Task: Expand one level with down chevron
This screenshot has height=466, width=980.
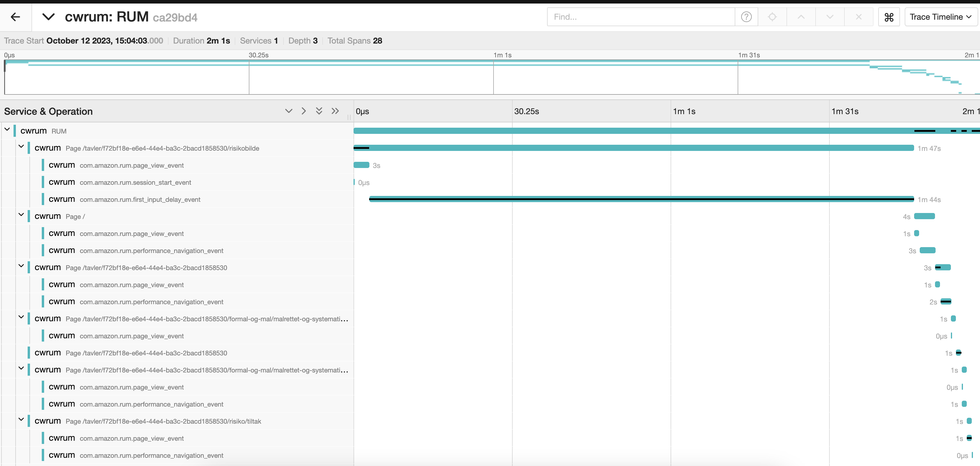Action: pos(288,111)
